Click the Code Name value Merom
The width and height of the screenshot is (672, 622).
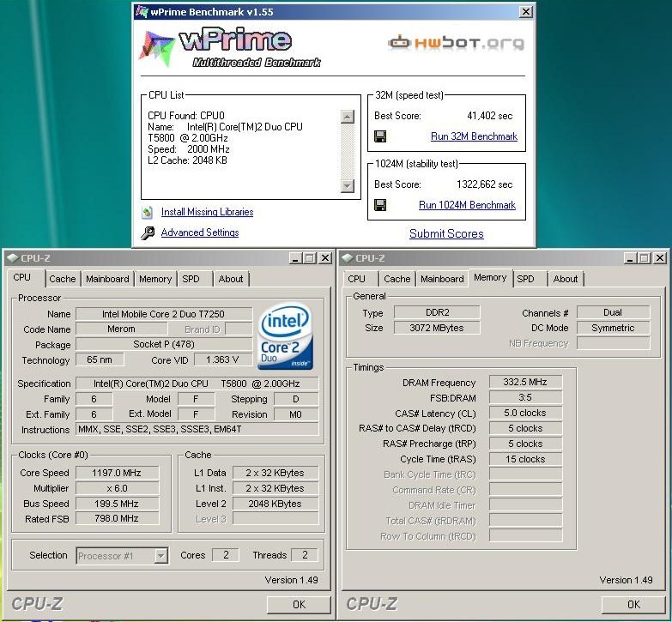click(121, 329)
